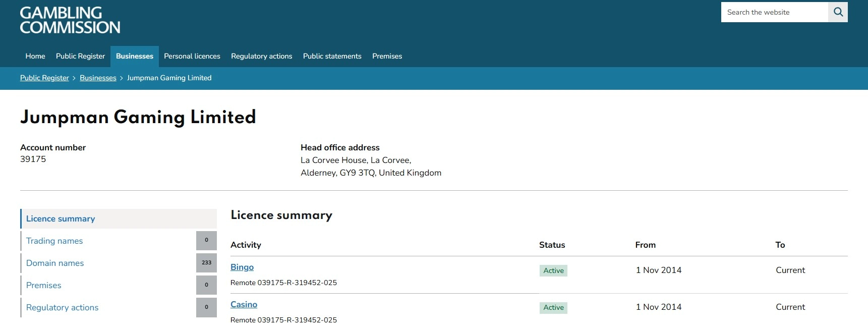
Task: Click the Premises 0 count badge
Action: [x=206, y=285]
